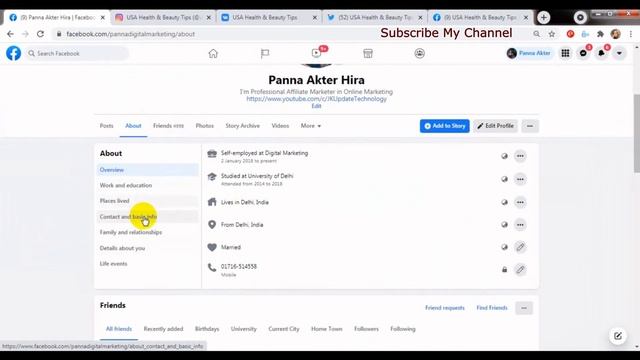Open the notifications bell icon
Screen dimensions: 640x360
pos(601,53)
